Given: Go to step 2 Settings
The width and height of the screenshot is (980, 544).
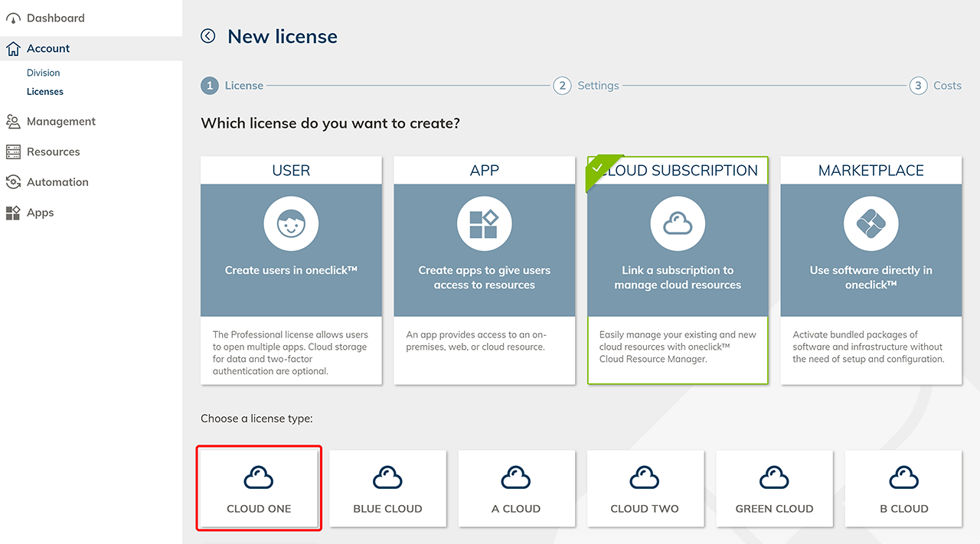Looking at the screenshot, I should pos(586,86).
